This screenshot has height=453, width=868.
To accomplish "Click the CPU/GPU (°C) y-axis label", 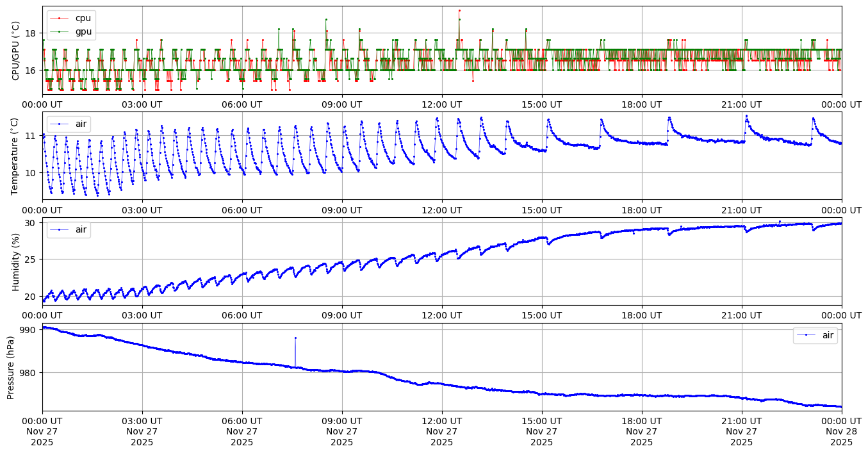I will coord(16,51).
